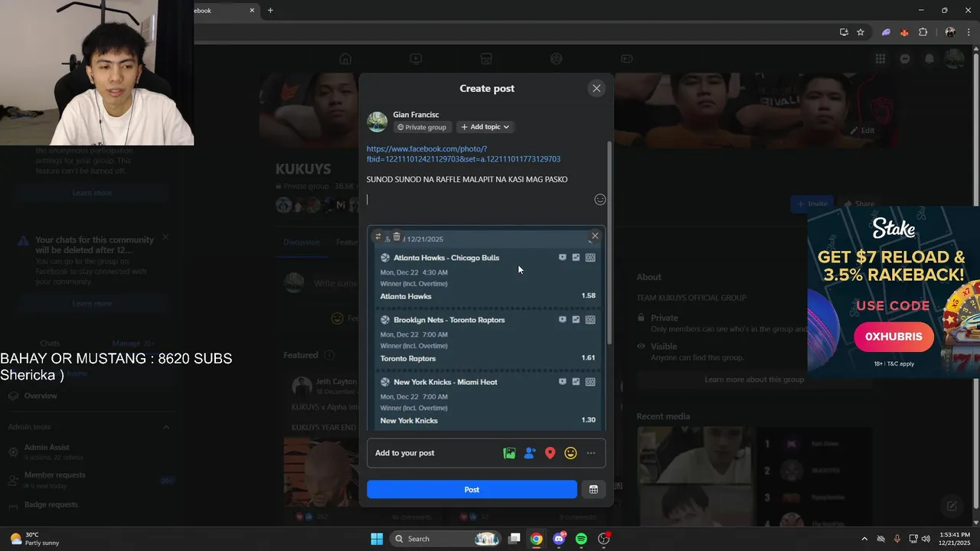Click the Chrome icon in the taskbar

click(x=537, y=539)
